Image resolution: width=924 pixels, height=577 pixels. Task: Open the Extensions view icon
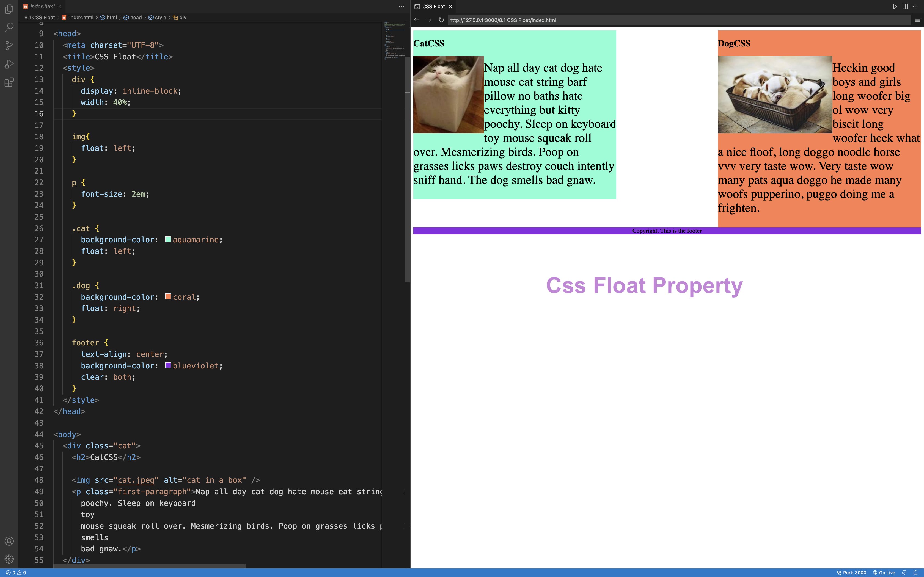point(9,82)
